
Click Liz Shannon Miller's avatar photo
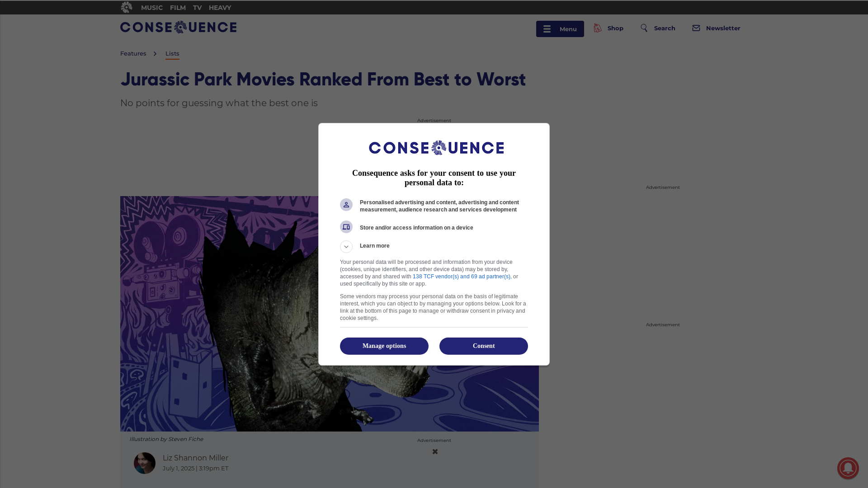pyautogui.click(x=145, y=463)
